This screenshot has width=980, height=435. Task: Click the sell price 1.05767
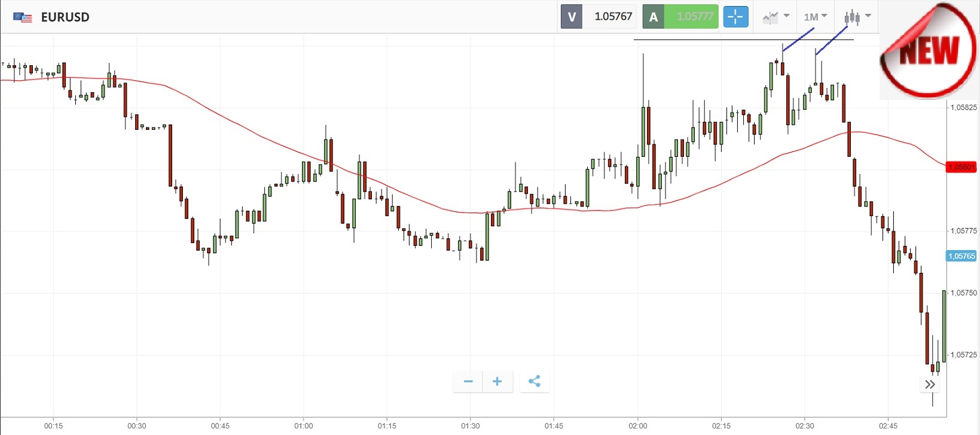tap(613, 17)
